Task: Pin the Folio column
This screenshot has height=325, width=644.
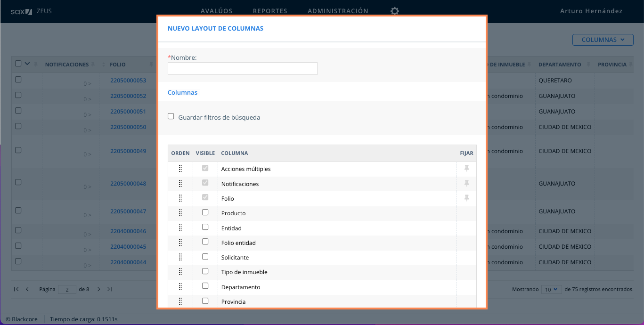Action: [x=467, y=198]
